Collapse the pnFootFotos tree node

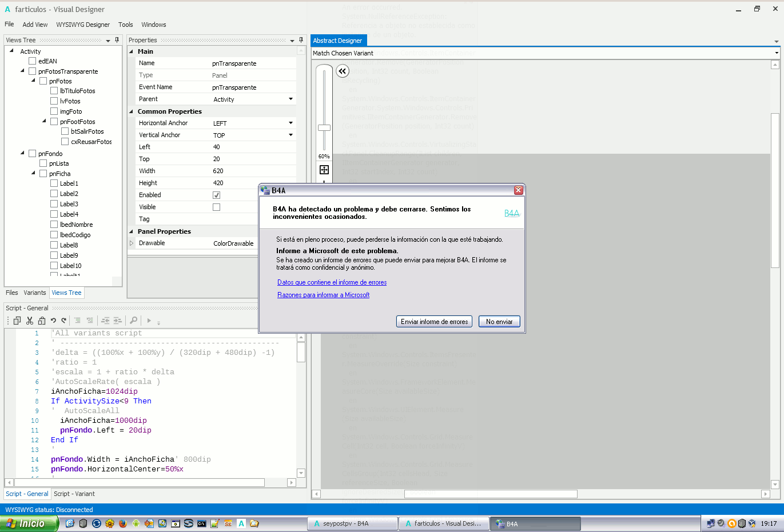(x=45, y=121)
